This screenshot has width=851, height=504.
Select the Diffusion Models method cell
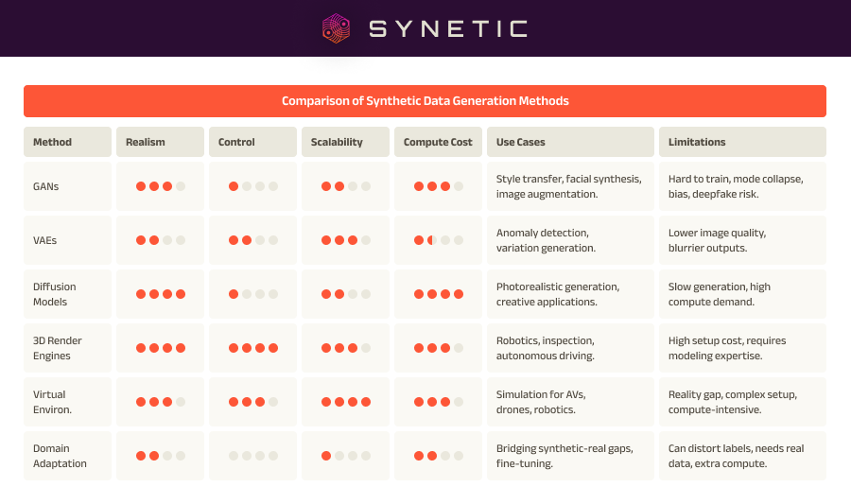click(x=67, y=294)
